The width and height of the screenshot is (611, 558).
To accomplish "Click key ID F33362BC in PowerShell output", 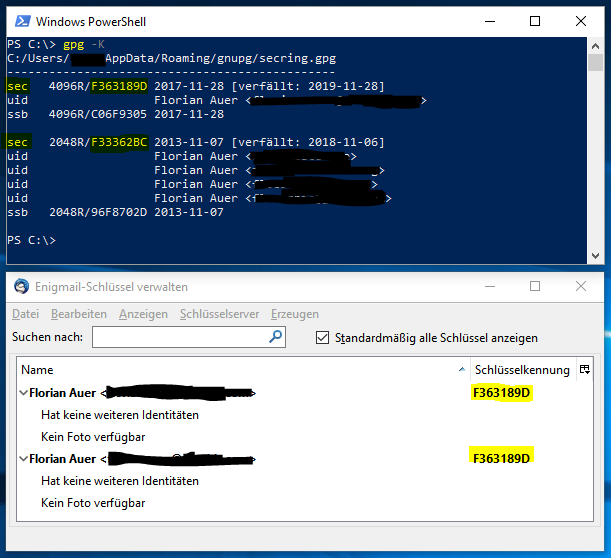I will tap(119, 142).
